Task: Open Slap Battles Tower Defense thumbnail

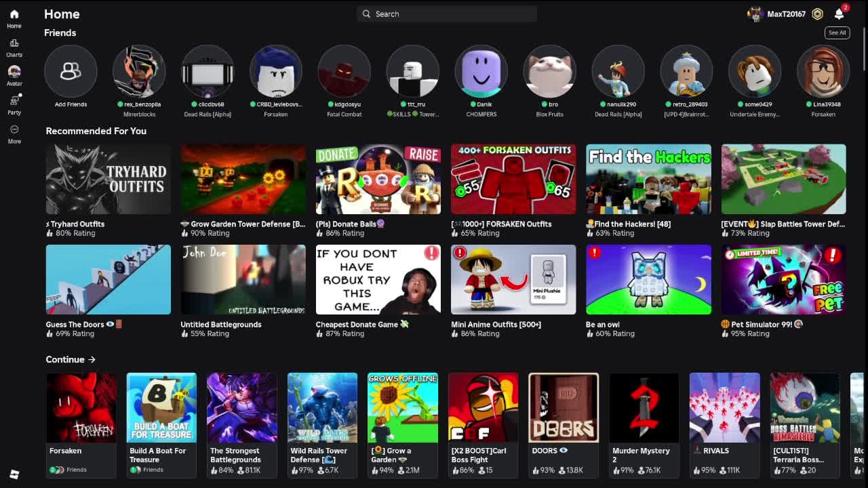Action: (x=784, y=179)
